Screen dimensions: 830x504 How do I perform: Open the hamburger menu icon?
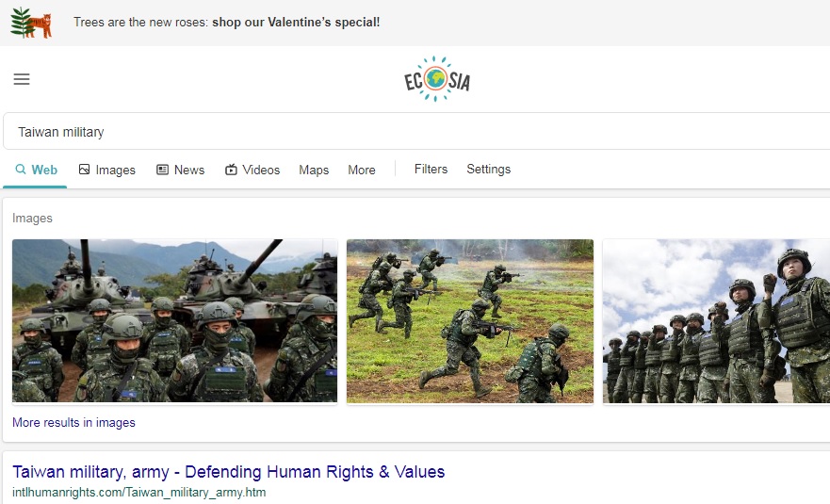click(22, 79)
